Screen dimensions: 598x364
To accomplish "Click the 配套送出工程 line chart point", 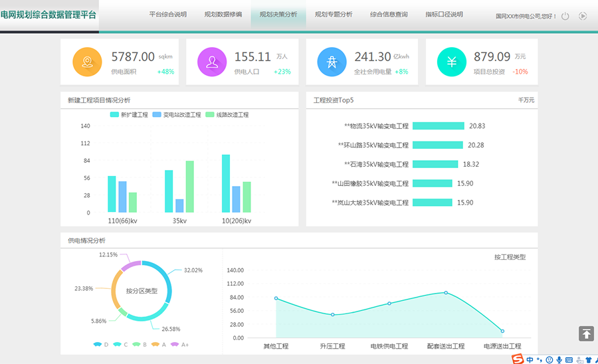I will (446, 292).
